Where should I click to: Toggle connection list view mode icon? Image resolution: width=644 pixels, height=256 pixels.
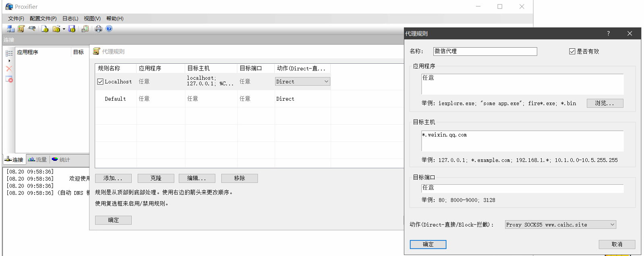pyautogui.click(x=9, y=53)
